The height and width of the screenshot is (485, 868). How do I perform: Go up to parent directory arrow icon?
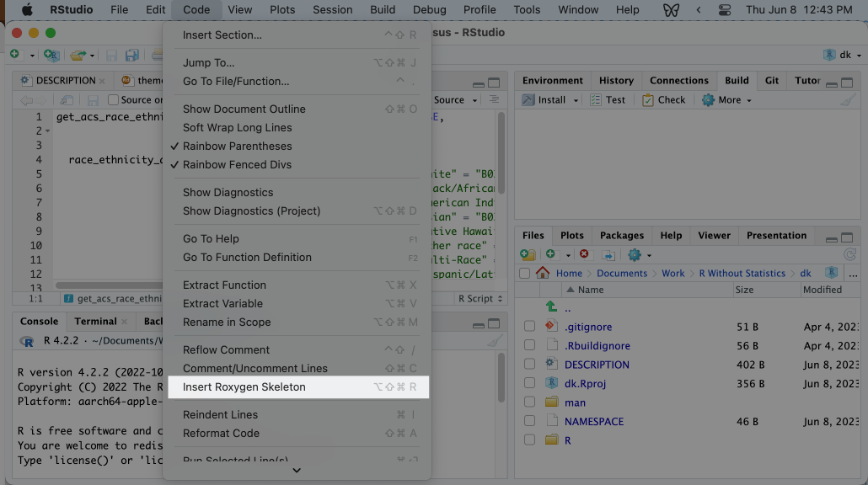coord(551,307)
